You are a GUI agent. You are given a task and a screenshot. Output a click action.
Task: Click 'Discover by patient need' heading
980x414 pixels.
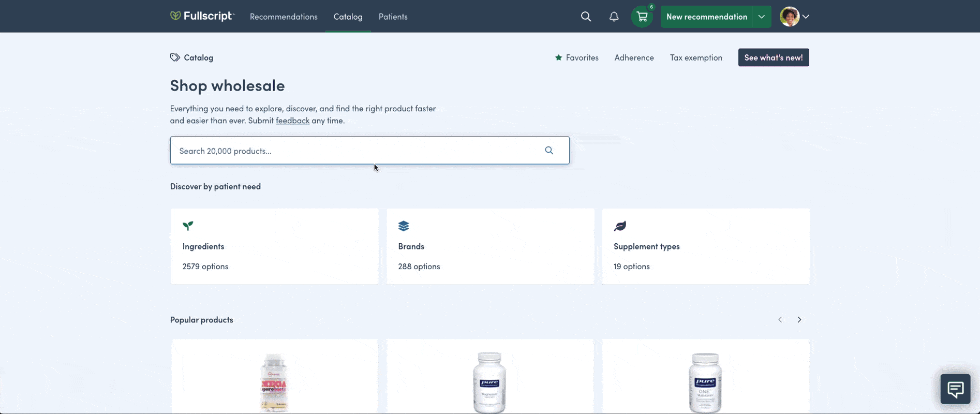click(215, 186)
